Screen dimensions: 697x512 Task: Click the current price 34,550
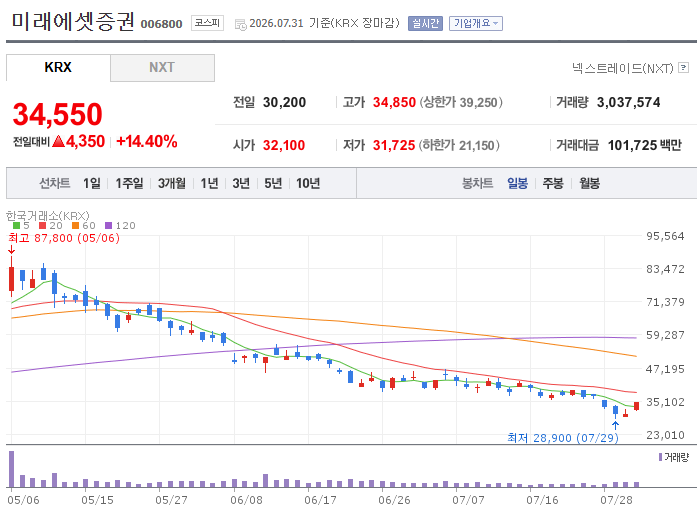pos(58,114)
